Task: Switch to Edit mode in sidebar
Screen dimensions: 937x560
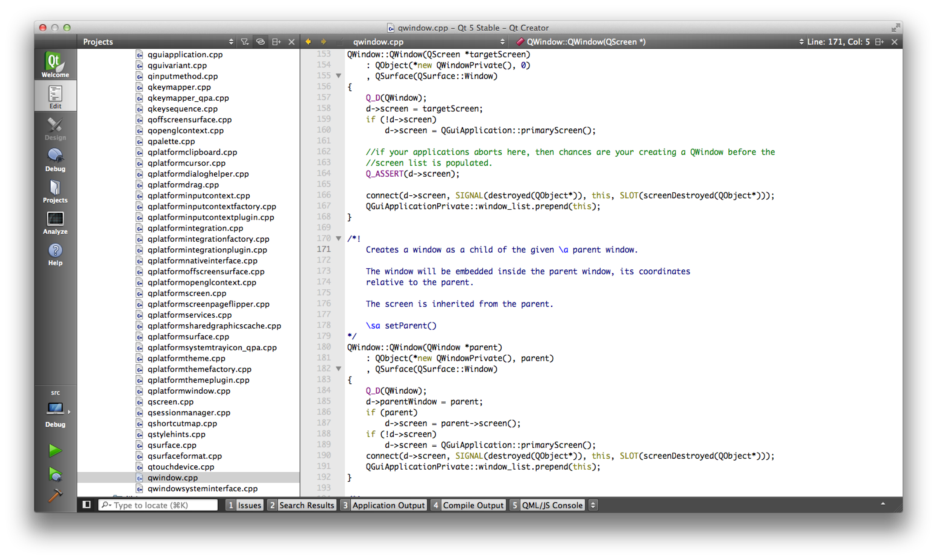Action: coord(55,96)
